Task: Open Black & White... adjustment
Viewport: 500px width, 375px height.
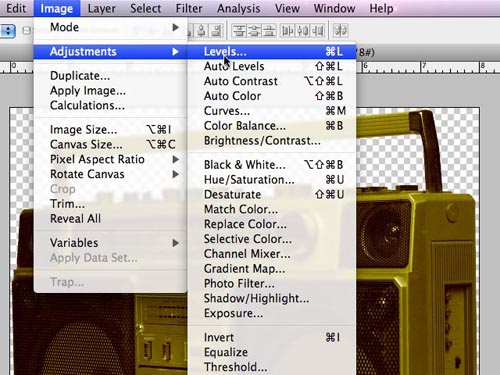Action: (x=272, y=165)
